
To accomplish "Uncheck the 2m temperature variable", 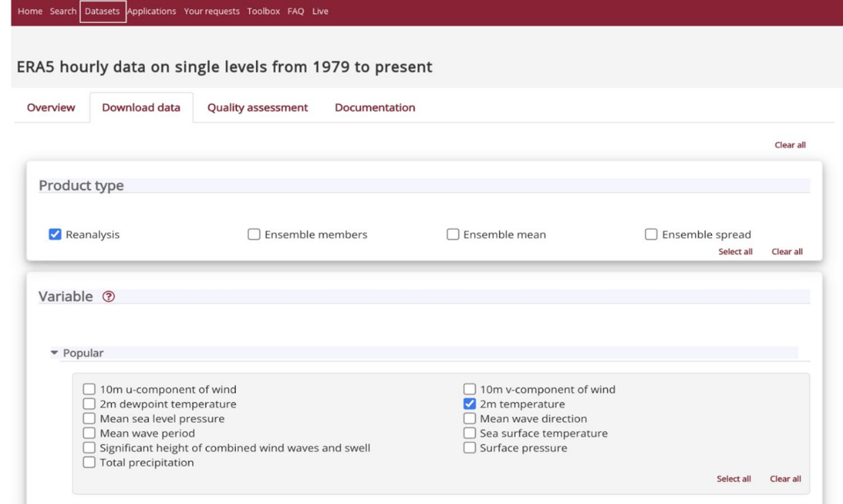I will coord(469,404).
